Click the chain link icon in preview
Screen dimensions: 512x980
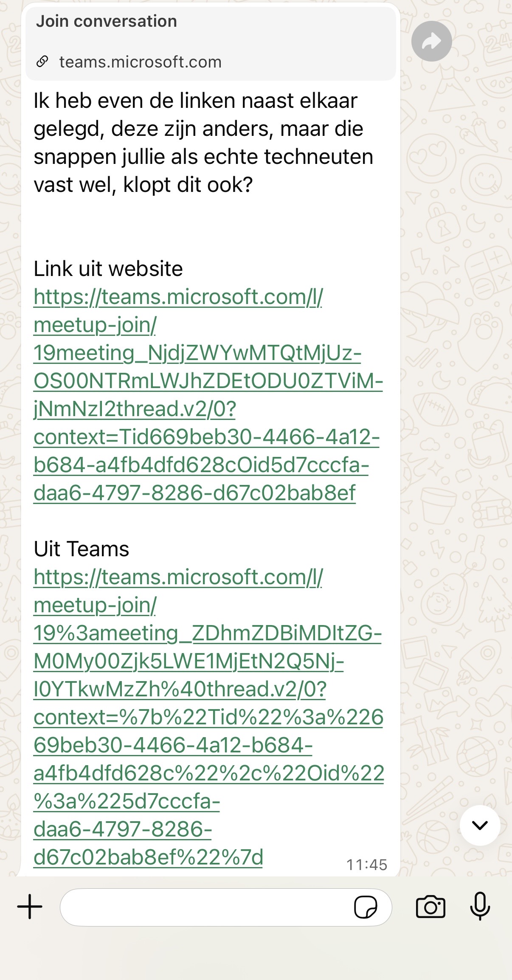[x=42, y=62]
